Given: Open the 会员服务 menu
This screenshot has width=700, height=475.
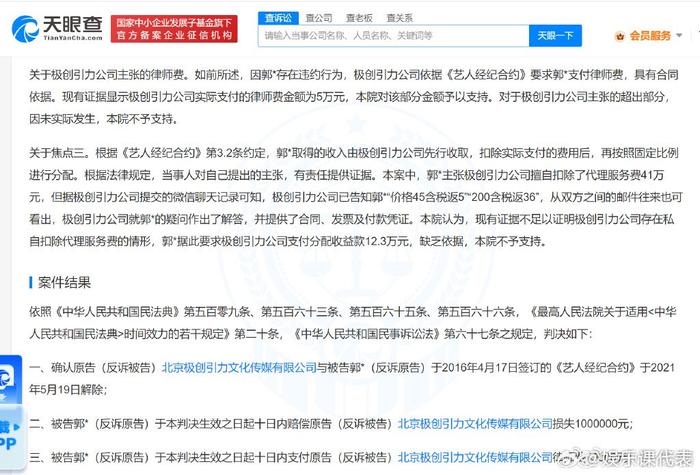Looking at the screenshot, I should point(649,36).
